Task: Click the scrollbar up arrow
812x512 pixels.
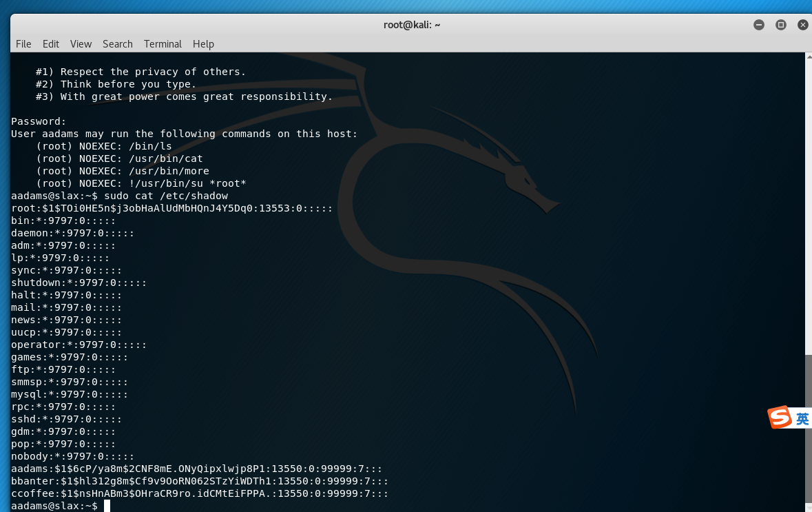Action: pos(809,57)
